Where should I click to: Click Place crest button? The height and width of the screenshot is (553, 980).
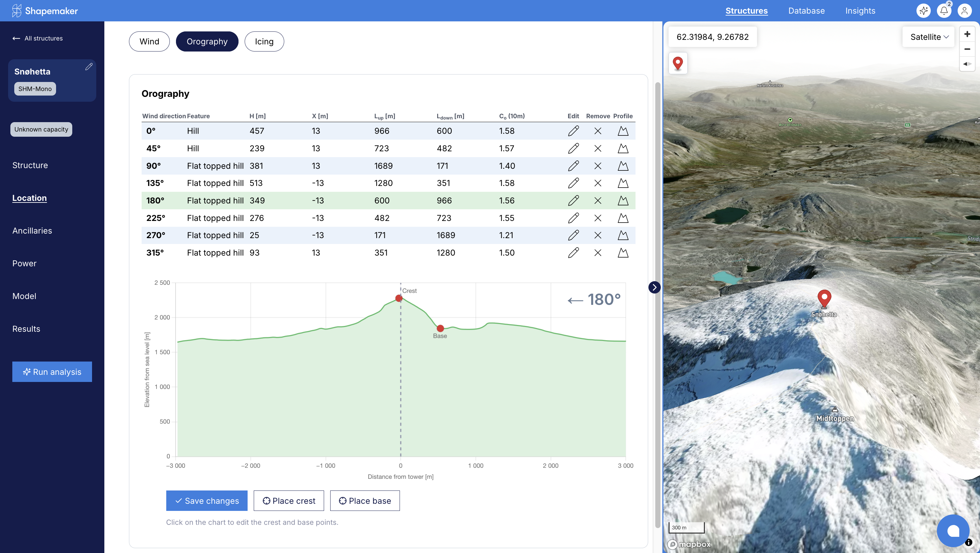coord(289,501)
